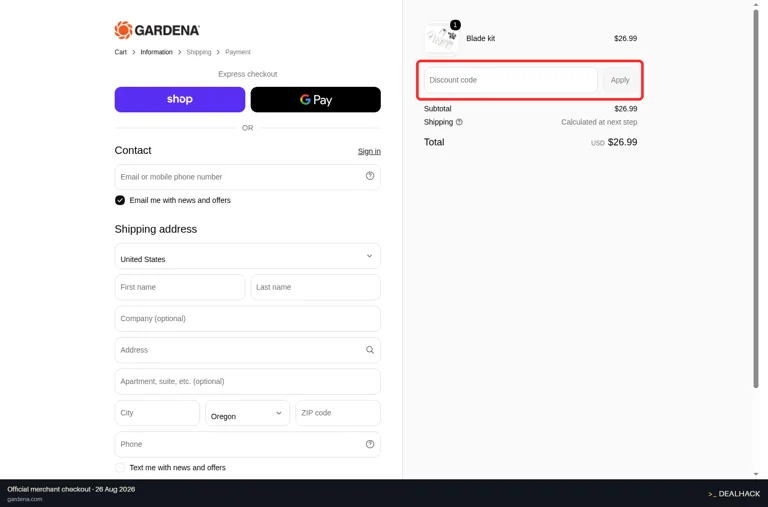Check Text me with news and offers

point(120,467)
